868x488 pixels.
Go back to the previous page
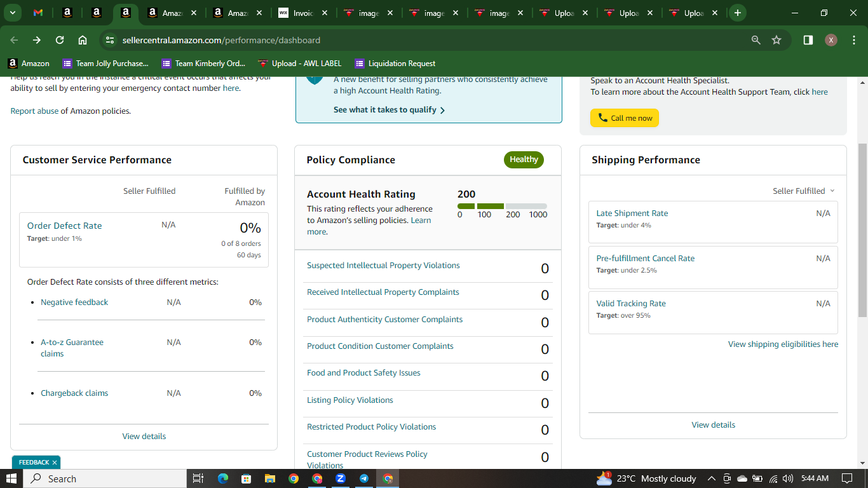(x=14, y=40)
